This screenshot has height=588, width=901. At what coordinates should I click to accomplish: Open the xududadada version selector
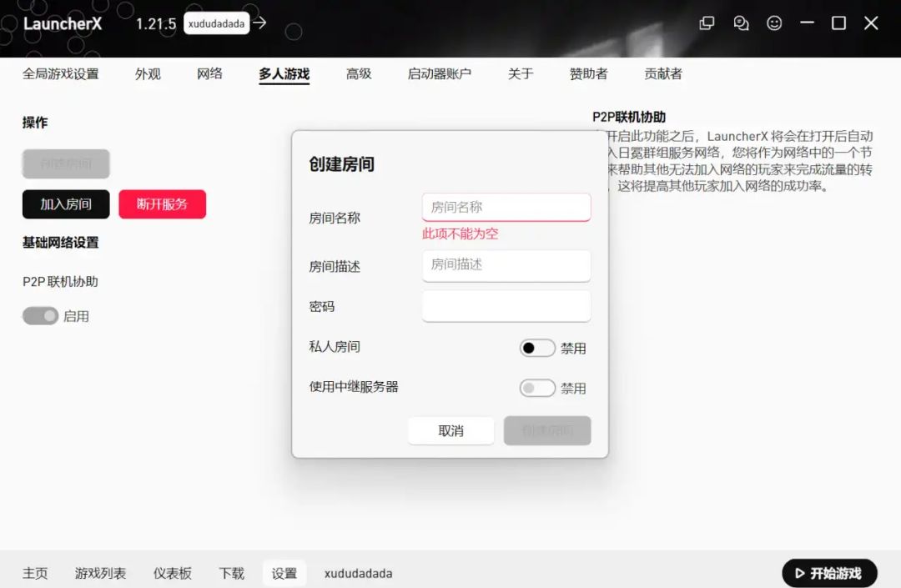point(216,23)
